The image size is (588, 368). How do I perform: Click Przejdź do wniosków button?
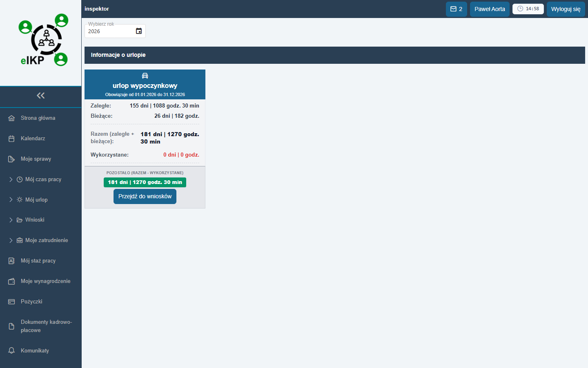pyautogui.click(x=145, y=197)
